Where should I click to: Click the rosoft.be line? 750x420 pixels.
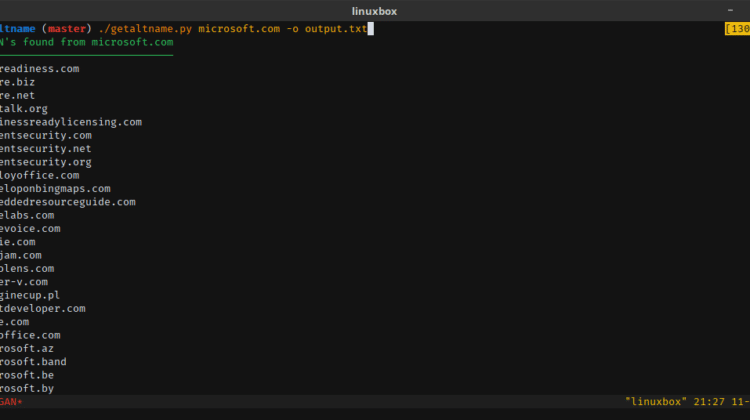(x=27, y=375)
